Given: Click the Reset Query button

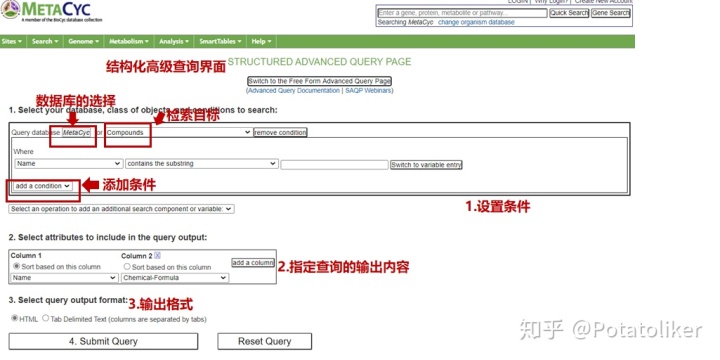Looking at the screenshot, I should 264,341.
